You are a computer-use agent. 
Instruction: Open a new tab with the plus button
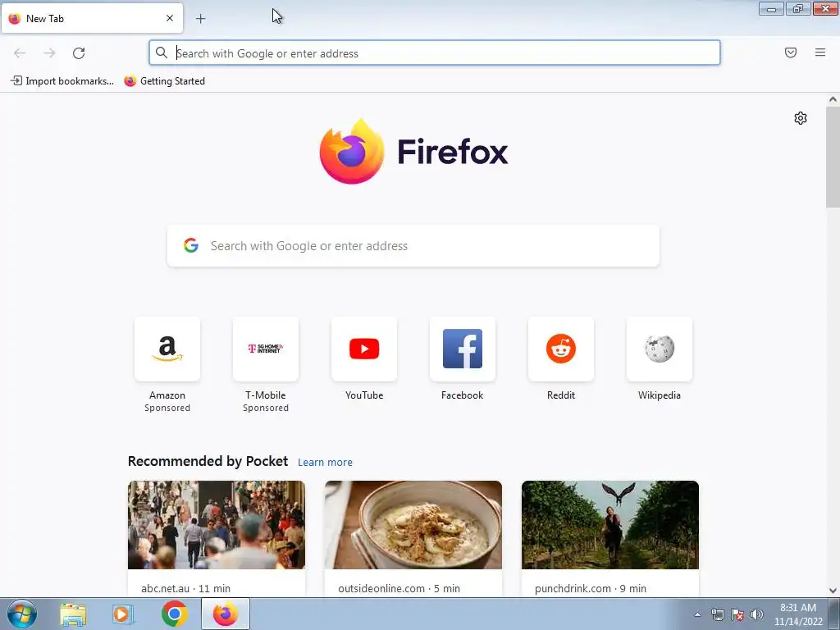pos(200,19)
